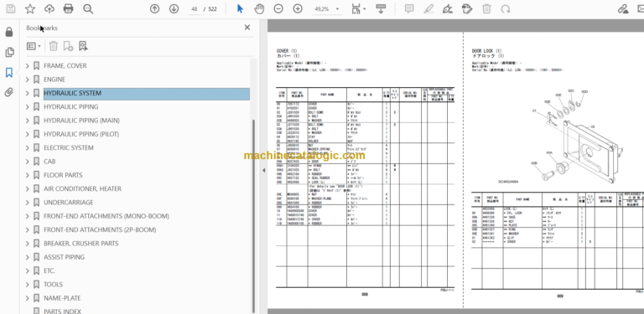Image resolution: width=644 pixels, height=314 pixels.
Task: Print the document with printer icon
Action: [68, 8]
